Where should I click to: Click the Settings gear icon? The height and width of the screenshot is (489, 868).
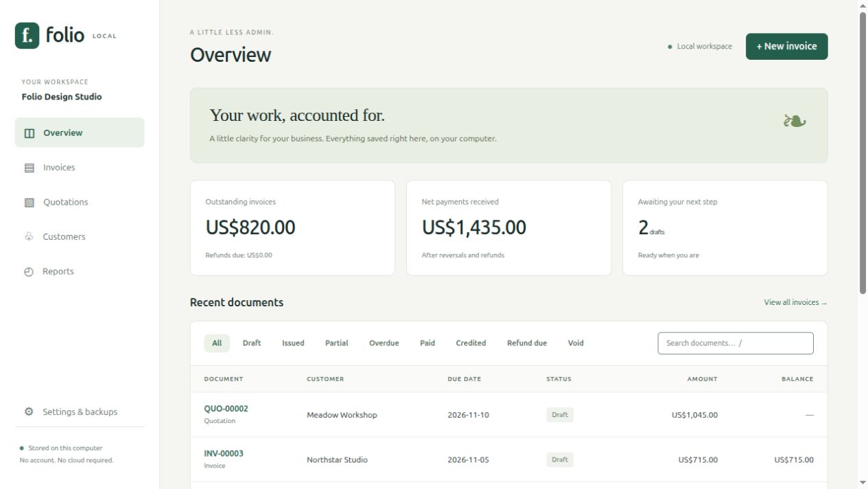click(29, 412)
